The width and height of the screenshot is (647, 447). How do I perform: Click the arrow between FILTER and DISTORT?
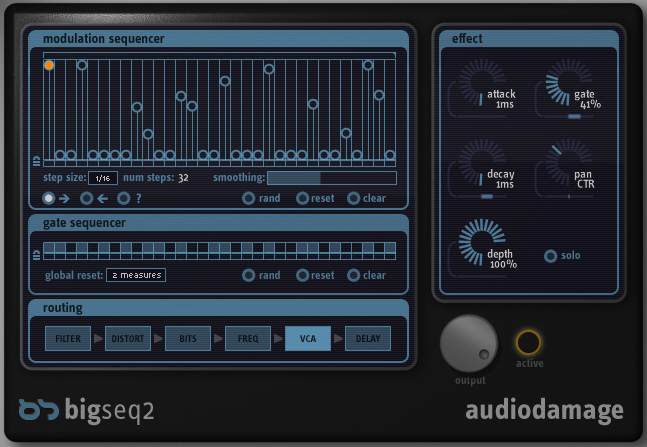coord(98,338)
